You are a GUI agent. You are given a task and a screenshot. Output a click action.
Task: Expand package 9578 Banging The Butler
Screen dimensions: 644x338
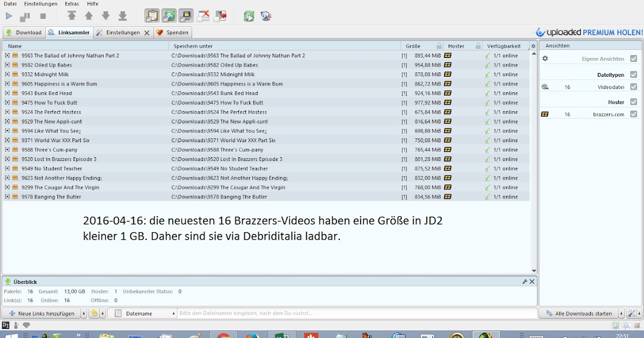pyautogui.click(x=7, y=197)
